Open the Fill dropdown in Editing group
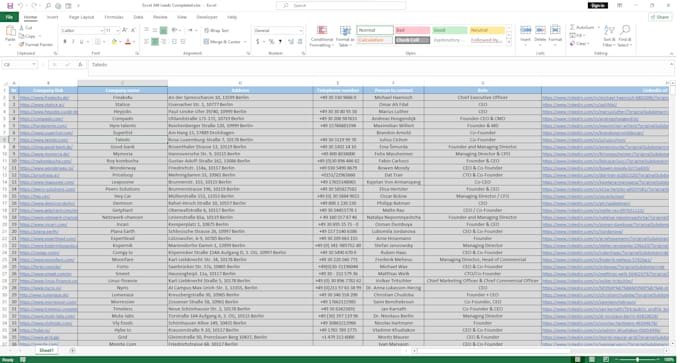 [578, 36]
